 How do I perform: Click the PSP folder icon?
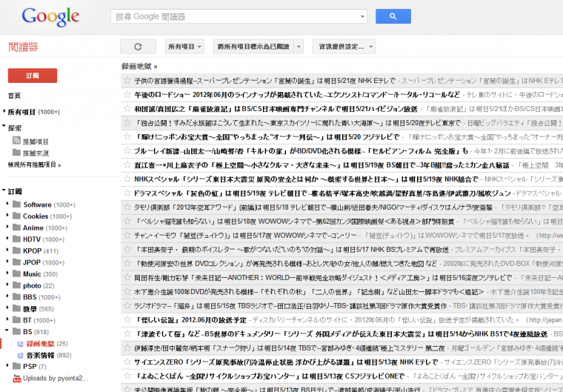click(x=16, y=366)
